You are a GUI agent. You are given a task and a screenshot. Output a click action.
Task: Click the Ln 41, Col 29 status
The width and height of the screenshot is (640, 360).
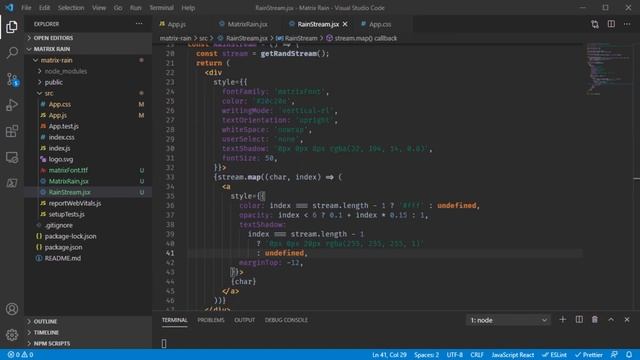(389, 355)
